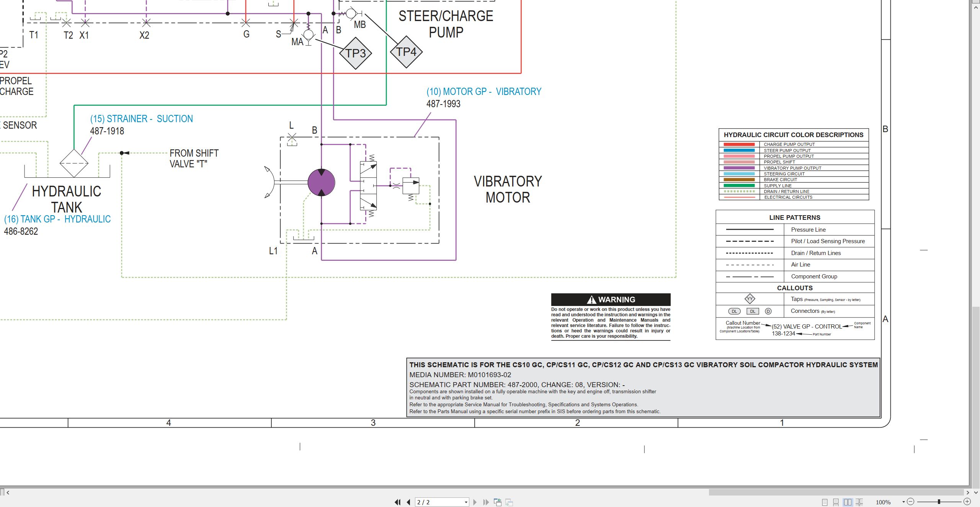Screen dimensions: 980x507
Task: Switch to single page view
Action: [825, 502]
